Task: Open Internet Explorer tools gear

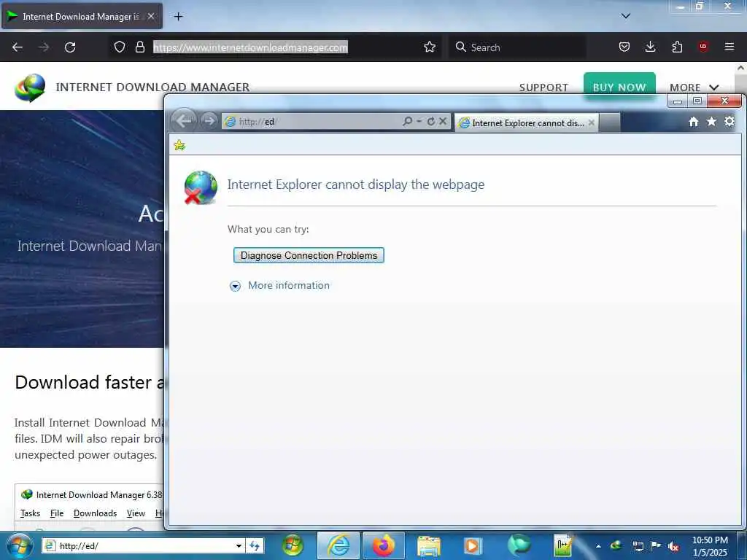Action: pos(729,122)
